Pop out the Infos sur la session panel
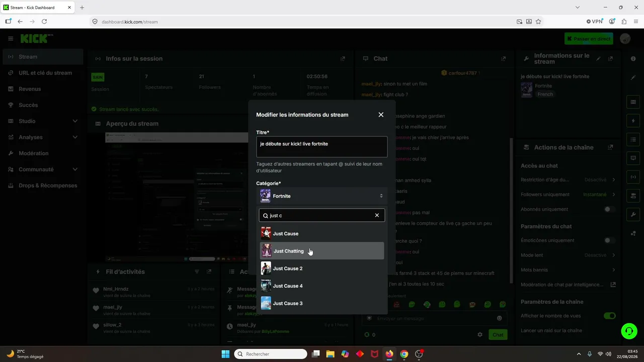Image resolution: width=644 pixels, height=362 pixels. point(343,59)
